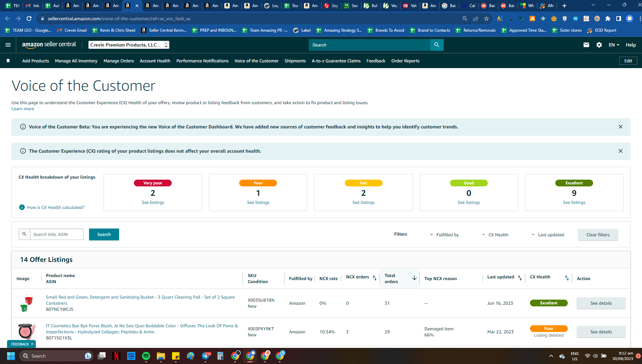Sort by CX Health arrows
This screenshot has width=642, height=364.
567,278
